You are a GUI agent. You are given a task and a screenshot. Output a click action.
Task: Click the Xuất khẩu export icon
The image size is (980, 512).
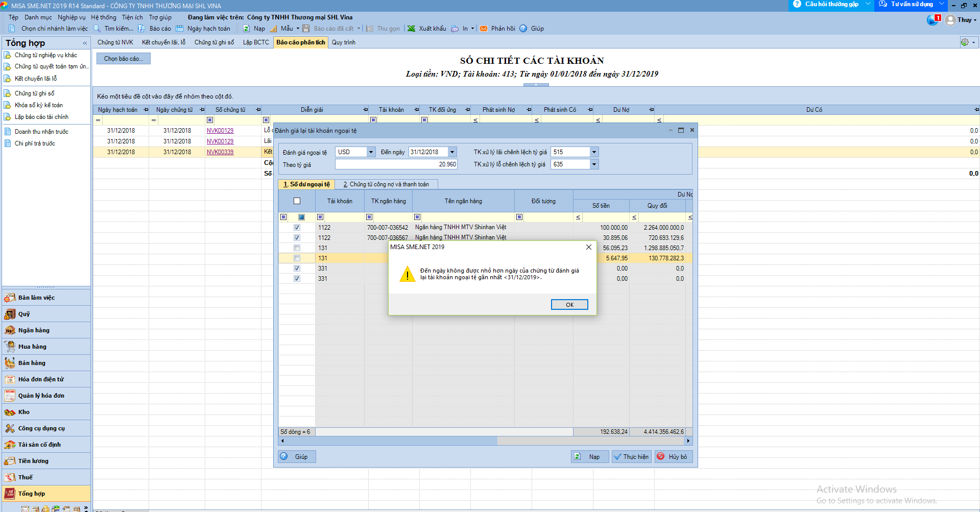411,29
